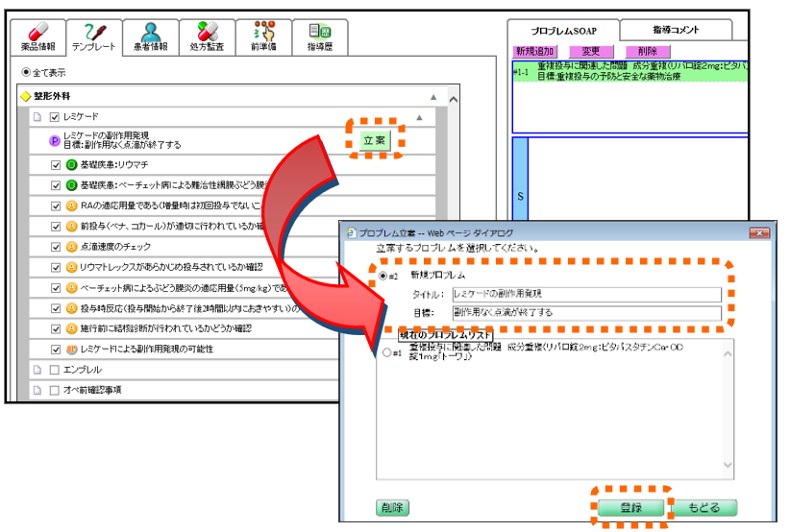Open the 薬品情報 pill icon tab

[38, 37]
